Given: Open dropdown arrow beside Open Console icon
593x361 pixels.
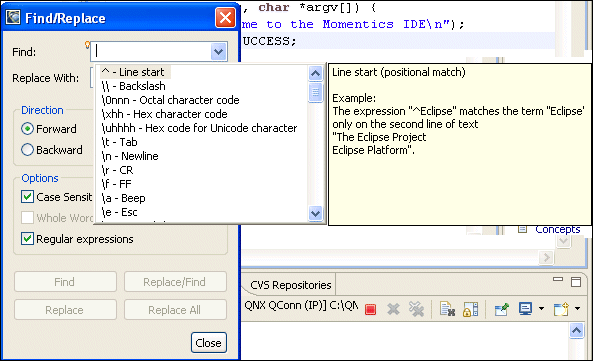Looking at the screenshot, I should click(577, 309).
